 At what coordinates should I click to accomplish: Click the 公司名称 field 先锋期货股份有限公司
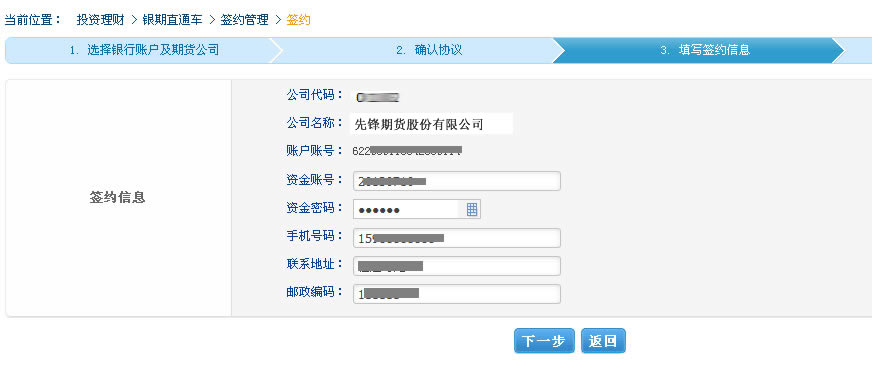tap(431, 124)
